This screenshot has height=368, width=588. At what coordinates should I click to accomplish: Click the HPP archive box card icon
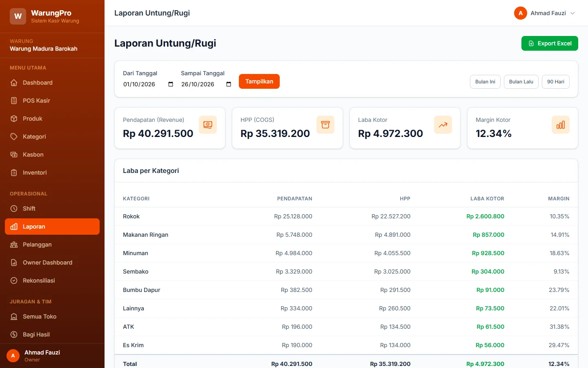(x=325, y=125)
